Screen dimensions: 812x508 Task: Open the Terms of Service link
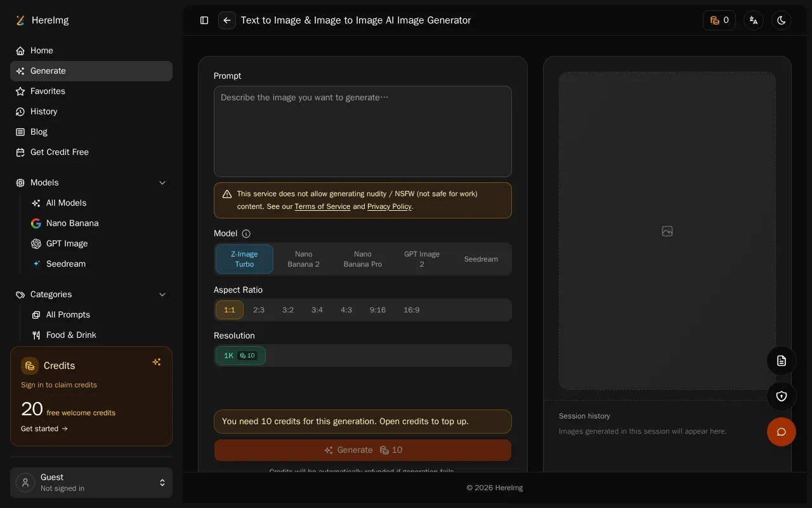point(322,206)
